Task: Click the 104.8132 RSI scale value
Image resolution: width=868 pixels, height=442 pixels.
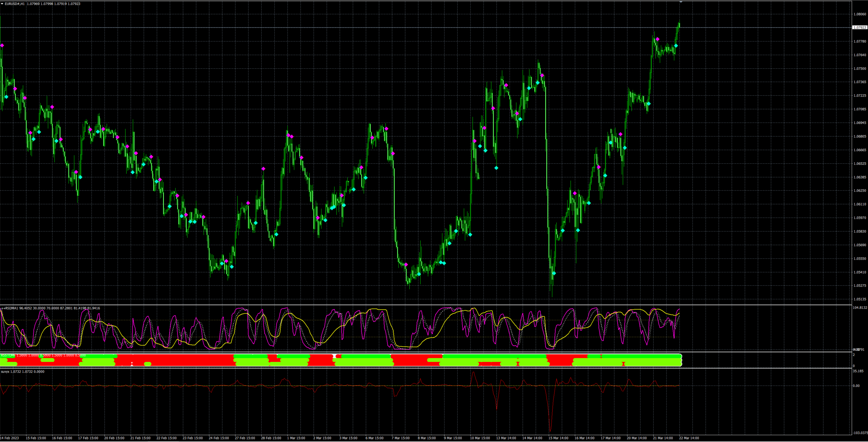Action: point(860,308)
